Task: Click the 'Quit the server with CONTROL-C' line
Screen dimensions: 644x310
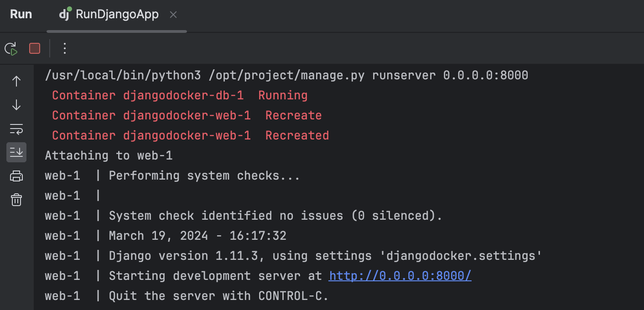Action: (218, 296)
